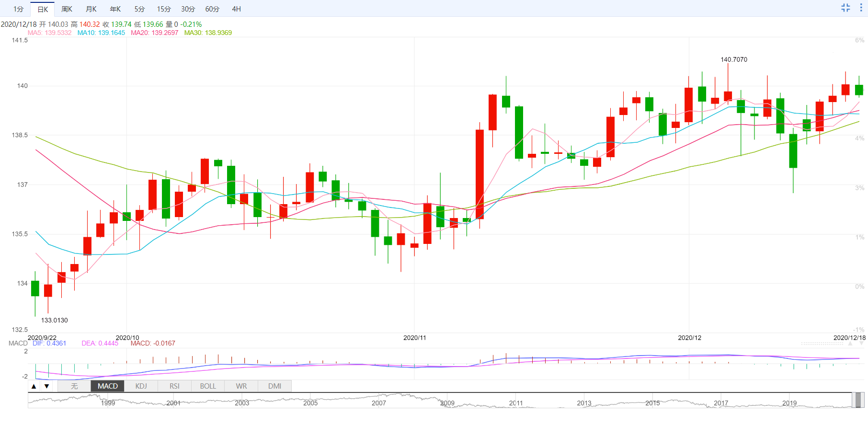Screen dimensions: 868x426
Task: Click the black down-arrow beside indicator tabs
Action: (x=46, y=386)
